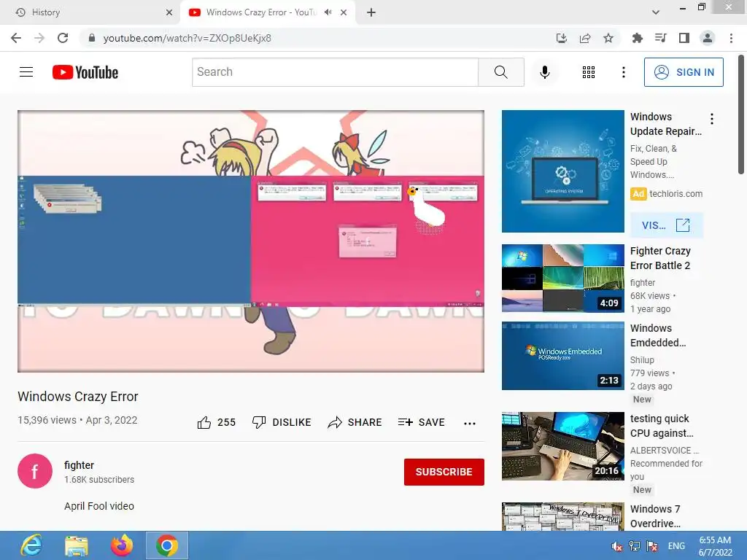Open the YouTube apps grid

point(589,72)
